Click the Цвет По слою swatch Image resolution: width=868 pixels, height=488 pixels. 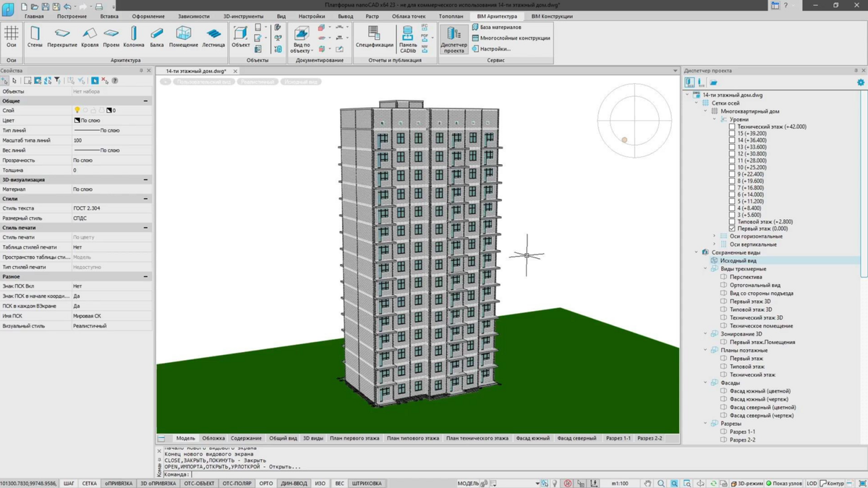point(77,121)
